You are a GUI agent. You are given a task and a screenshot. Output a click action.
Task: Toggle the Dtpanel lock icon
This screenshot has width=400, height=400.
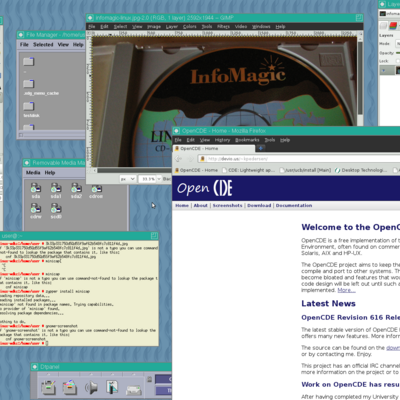coord(150,379)
